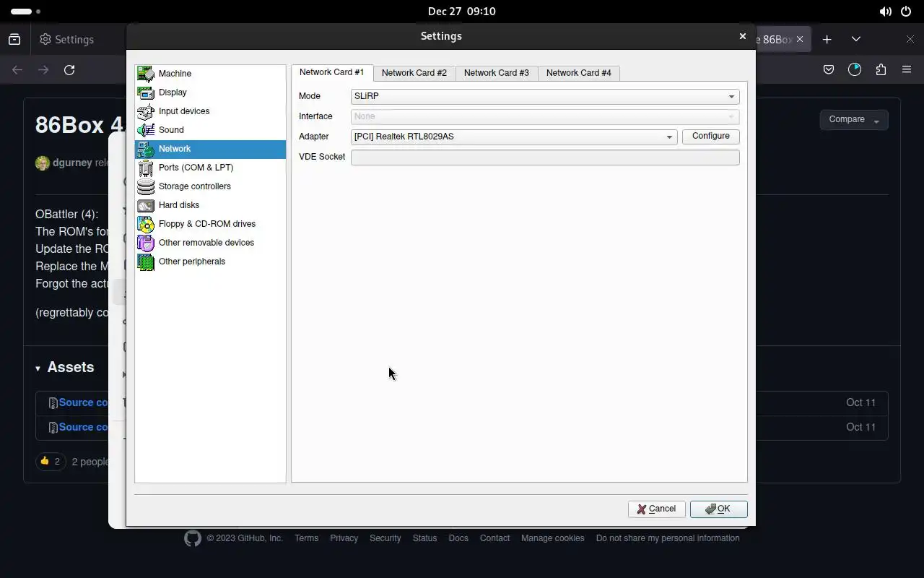This screenshot has width=924, height=578.
Task: Click the Machine category icon
Action: (146, 74)
